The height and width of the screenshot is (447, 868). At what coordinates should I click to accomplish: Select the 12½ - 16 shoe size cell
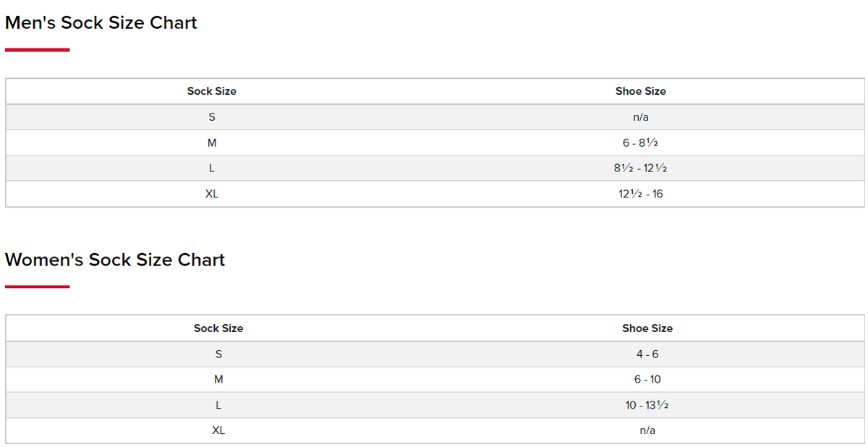tap(641, 194)
